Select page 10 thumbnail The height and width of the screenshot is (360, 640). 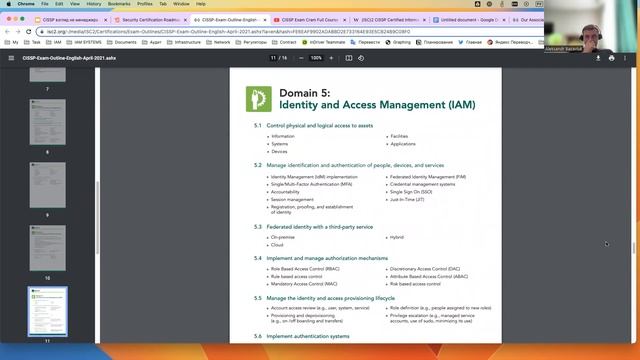(47, 248)
